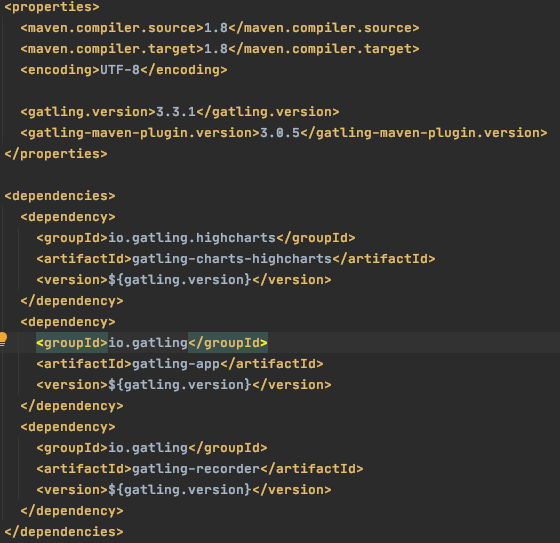The height and width of the screenshot is (543, 560).
Task: Click the UTF-8 encoding line
Action: pos(124,70)
